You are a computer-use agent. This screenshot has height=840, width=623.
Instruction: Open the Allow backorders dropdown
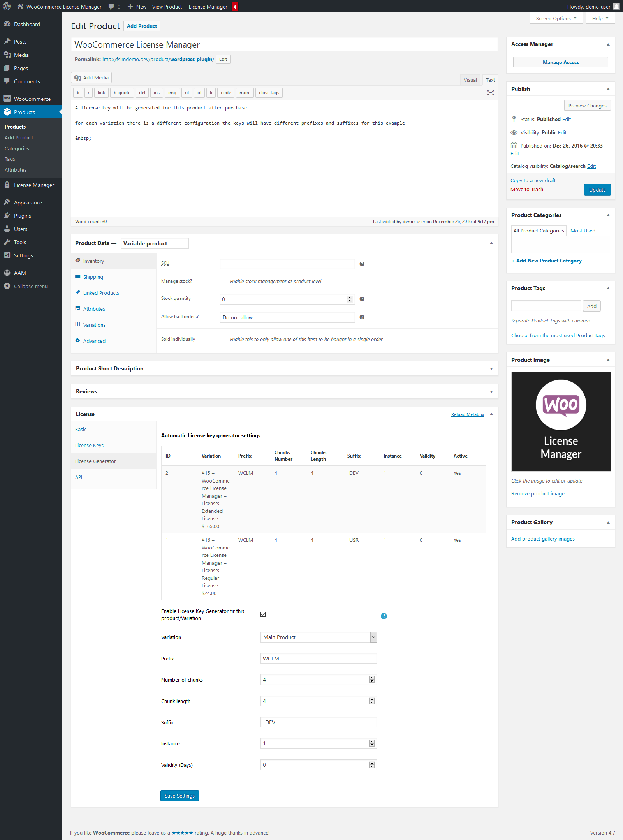point(287,317)
